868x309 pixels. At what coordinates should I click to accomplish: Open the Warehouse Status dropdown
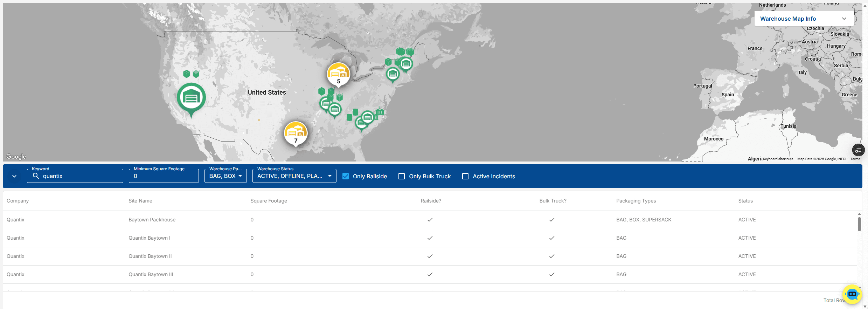point(294,176)
